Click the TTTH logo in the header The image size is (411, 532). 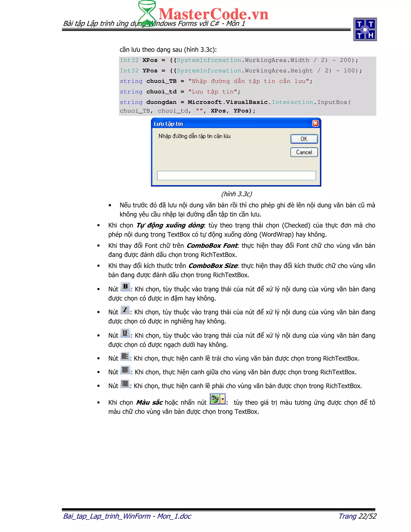coord(365,30)
